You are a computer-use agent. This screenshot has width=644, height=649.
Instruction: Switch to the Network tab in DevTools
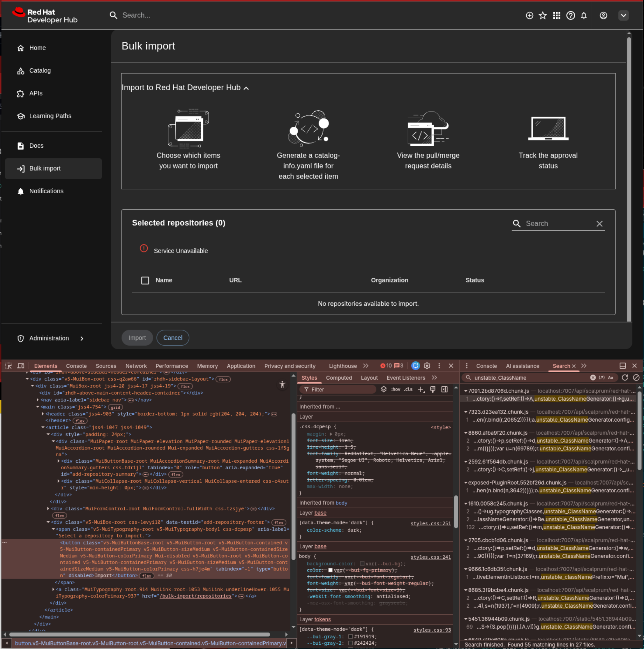[136, 366]
